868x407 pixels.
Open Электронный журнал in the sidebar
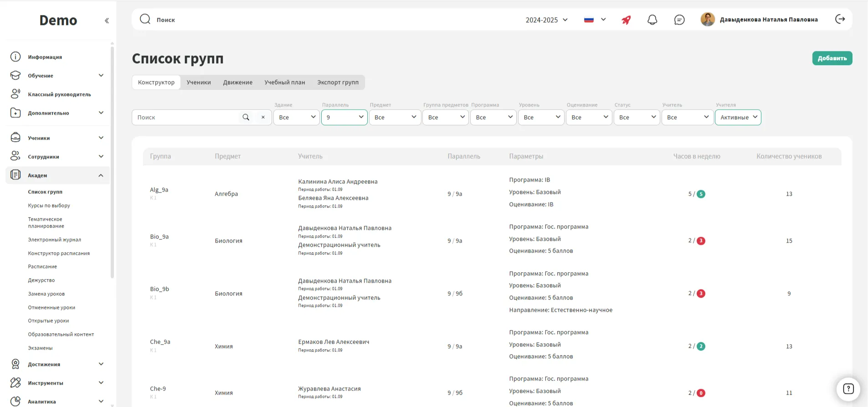[x=54, y=239]
